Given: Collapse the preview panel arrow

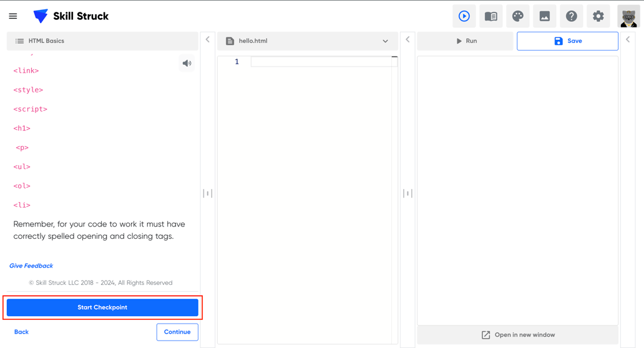Looking at the screenshot, I should tap(628, 40).
